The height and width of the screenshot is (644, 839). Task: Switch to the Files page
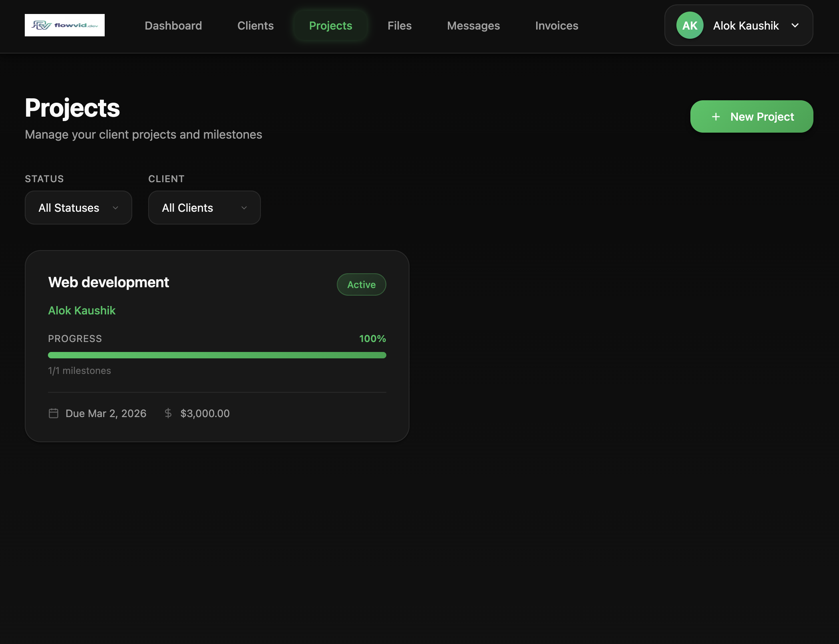(400, 26)
